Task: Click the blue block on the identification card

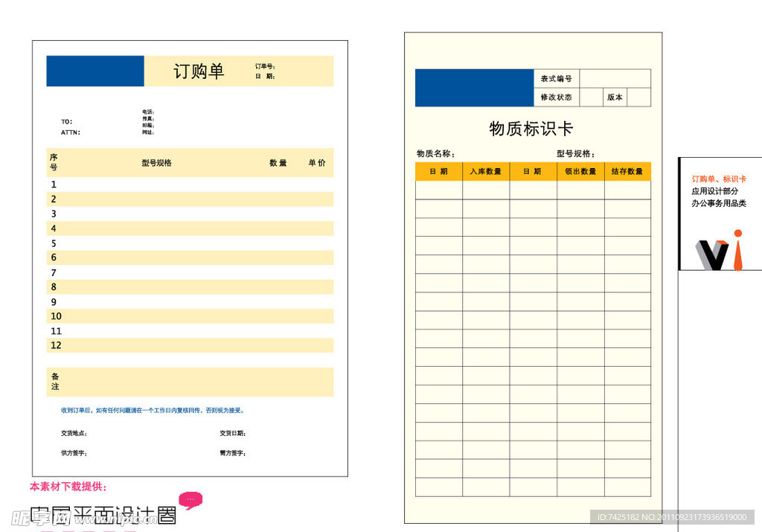Action: pyautogui.click(x=474, y=88)
